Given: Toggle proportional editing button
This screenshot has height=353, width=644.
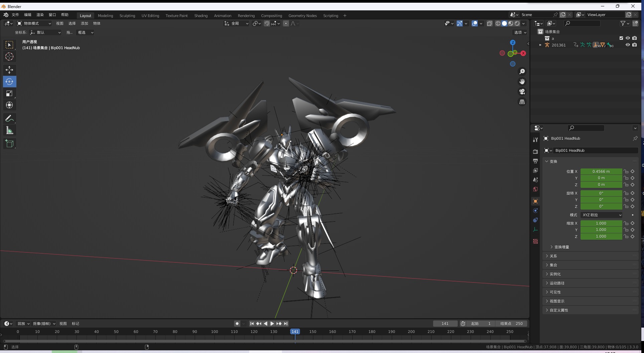Looking at the screenshot, I should point(286,23).
